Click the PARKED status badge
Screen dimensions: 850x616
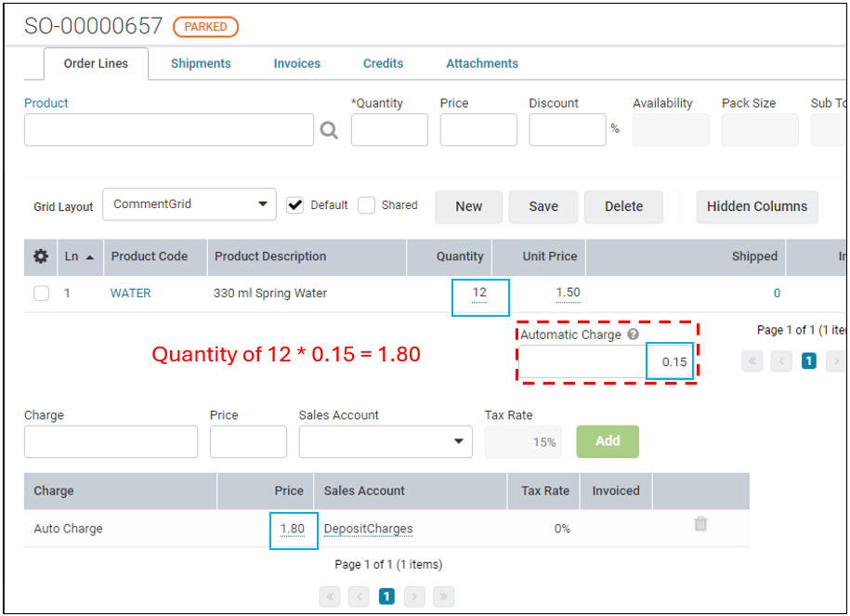(x=205, y=27)
